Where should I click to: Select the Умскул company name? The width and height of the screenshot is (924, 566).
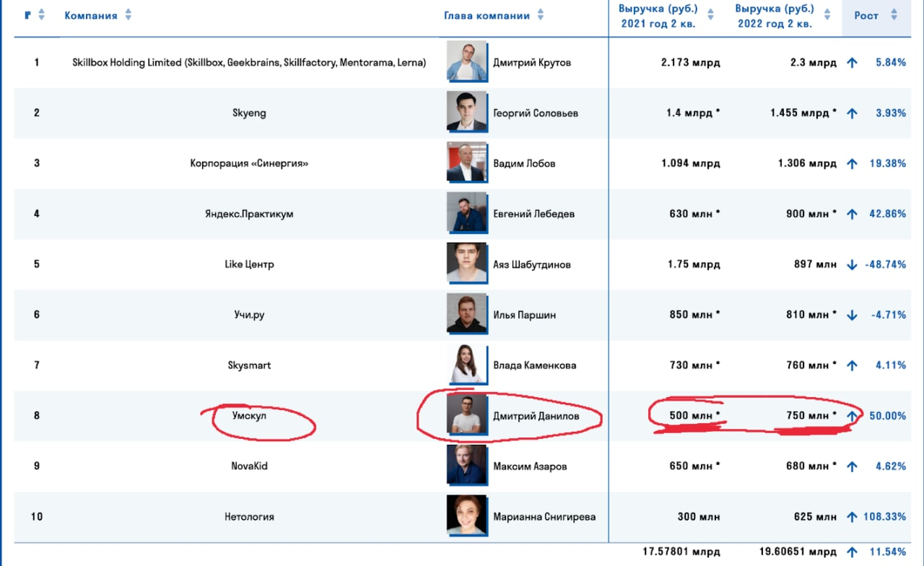[249, 416]
